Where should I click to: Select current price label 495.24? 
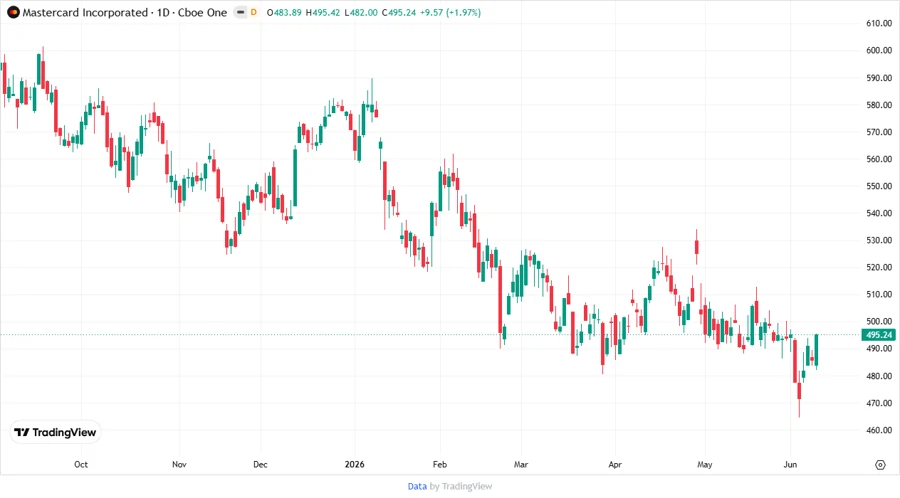[x=879, y=335]
